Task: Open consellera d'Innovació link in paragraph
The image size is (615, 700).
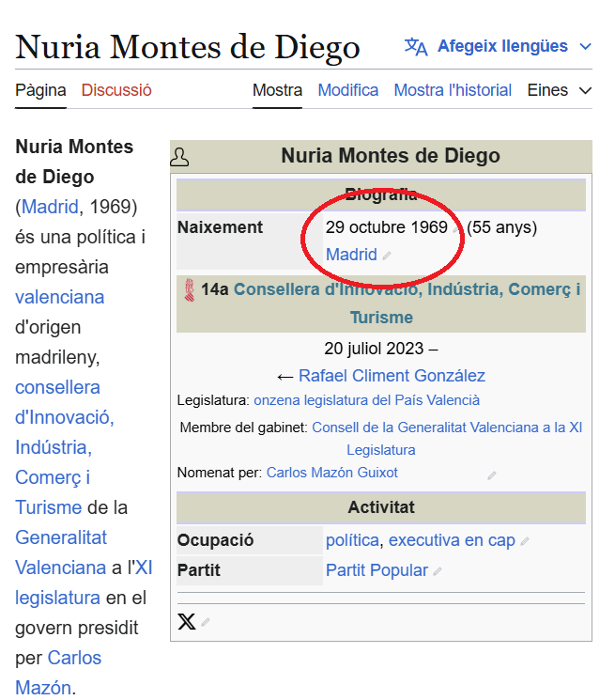Action: (65, 447)
